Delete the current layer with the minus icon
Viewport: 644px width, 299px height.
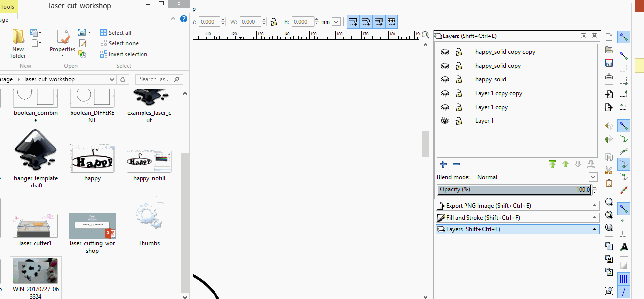point(456,164)
